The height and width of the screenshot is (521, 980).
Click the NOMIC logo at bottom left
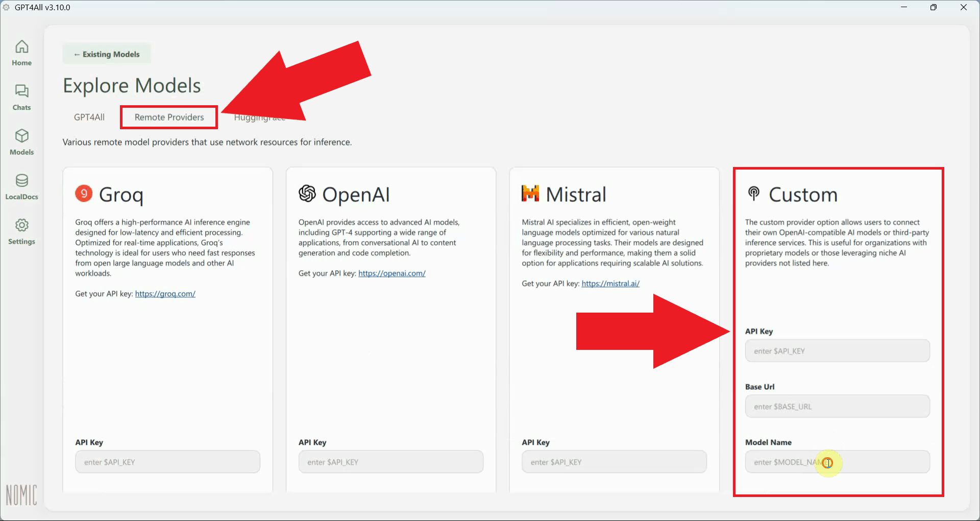(21, 494)
